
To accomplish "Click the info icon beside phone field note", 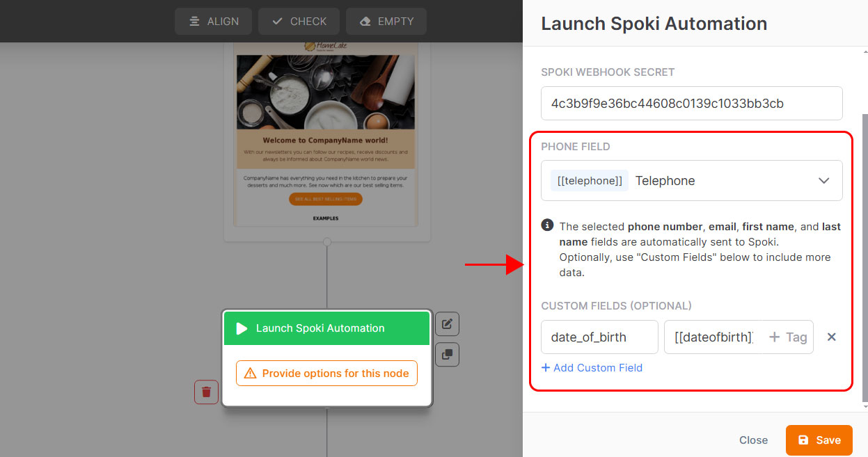I will 547,225.
